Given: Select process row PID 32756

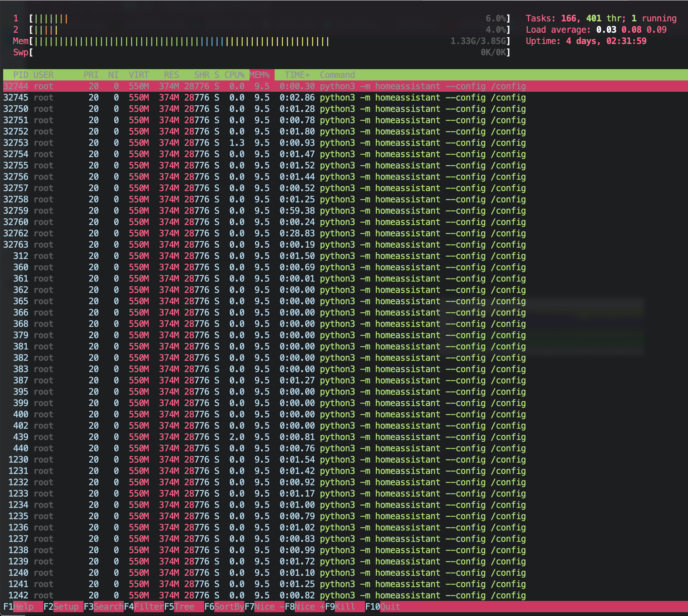Looking at the screenshot, I should click(345, 177).
